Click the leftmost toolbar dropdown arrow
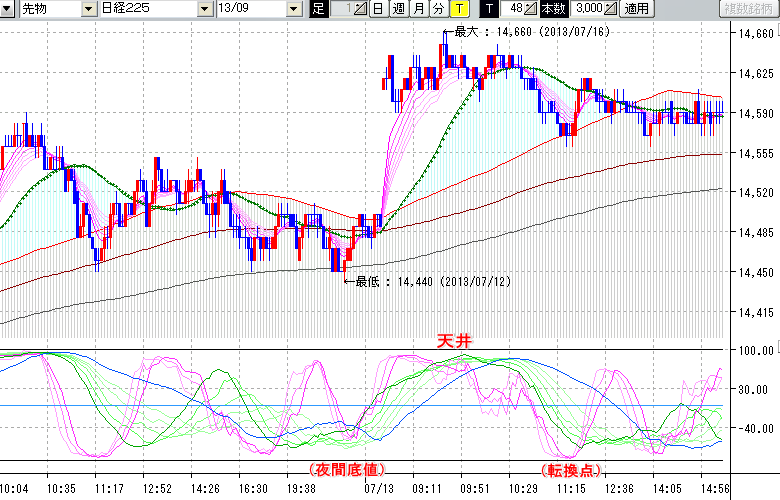Viewport: 780px width, 500px height. click(x=9, y=9)
